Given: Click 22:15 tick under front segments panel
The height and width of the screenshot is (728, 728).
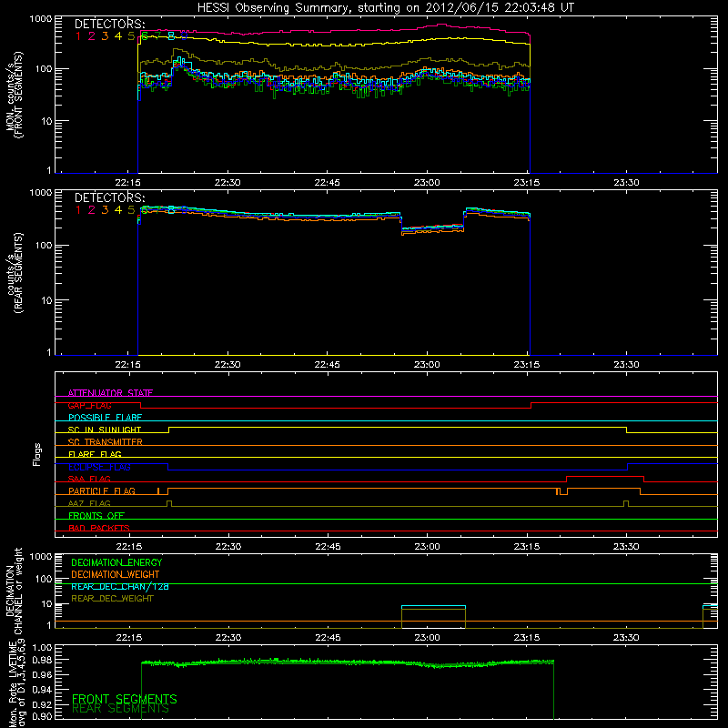Looking at the screenshot, I should click(127, 183).
